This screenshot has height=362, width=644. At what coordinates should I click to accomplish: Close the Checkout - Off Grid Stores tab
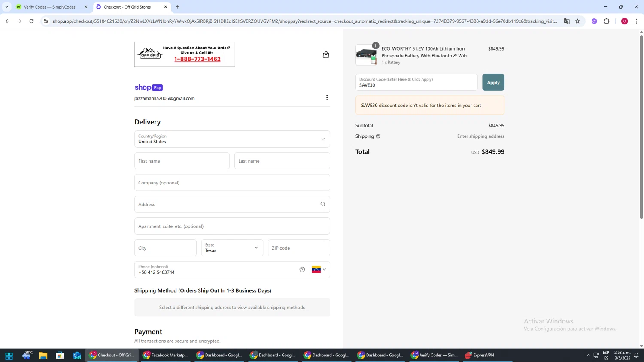166,7
